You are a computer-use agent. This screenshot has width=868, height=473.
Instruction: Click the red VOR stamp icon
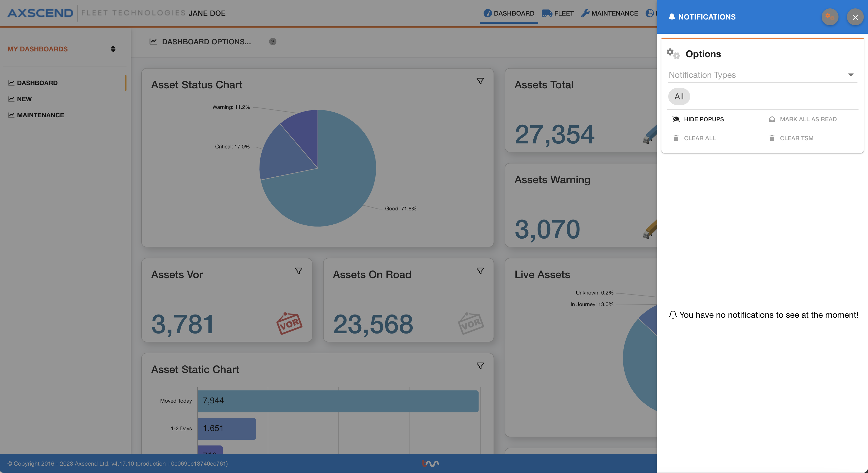[289, 323]
